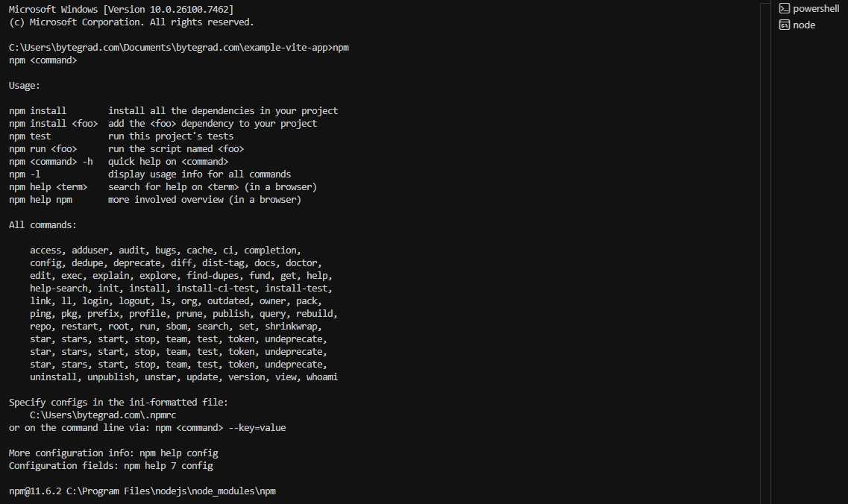Click the "whoami" command in the list
The width and height of the screenshot is (848, 504).
click(322, 377)
